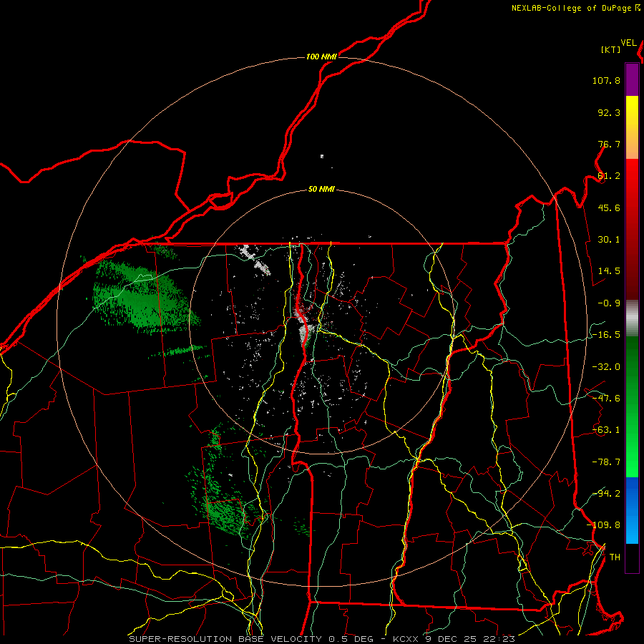Click the 14.5 scale value
644x644 pixels.
609,271
